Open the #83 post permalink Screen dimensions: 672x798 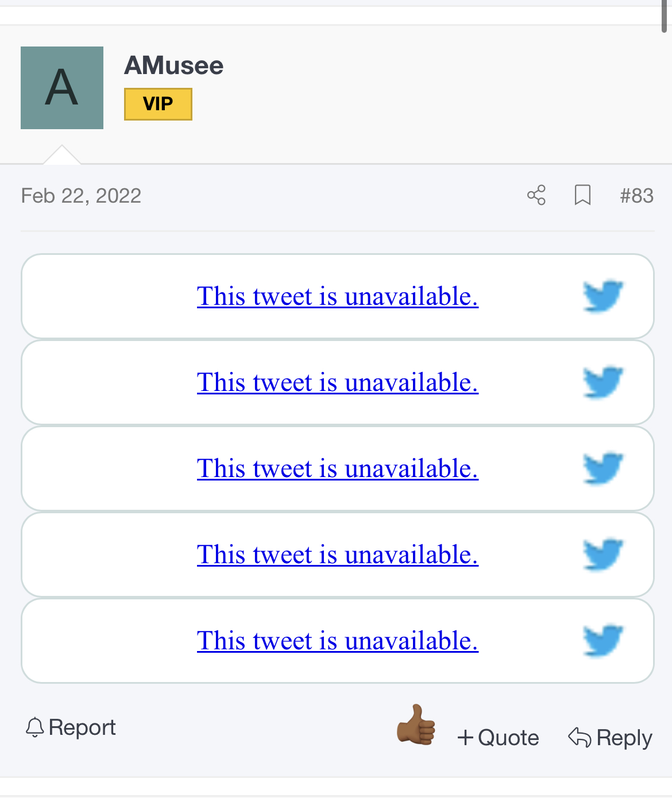[636, 196]
